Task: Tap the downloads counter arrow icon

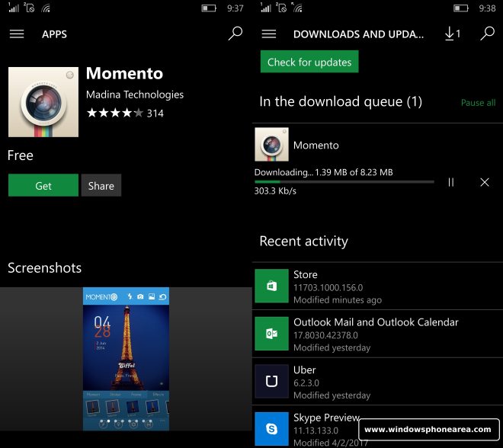Action: 453,34
